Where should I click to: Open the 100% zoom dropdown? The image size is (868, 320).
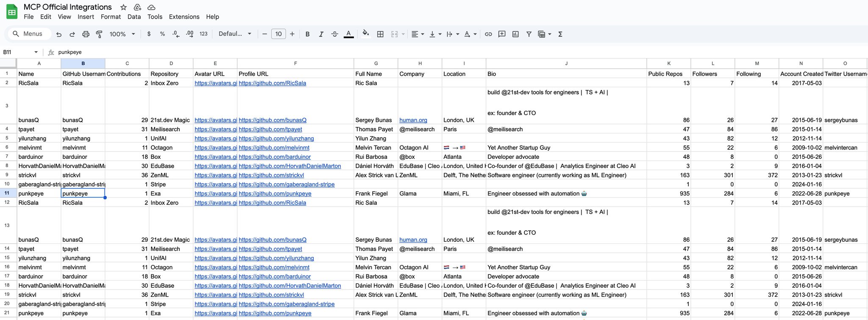tap(122, 34)
